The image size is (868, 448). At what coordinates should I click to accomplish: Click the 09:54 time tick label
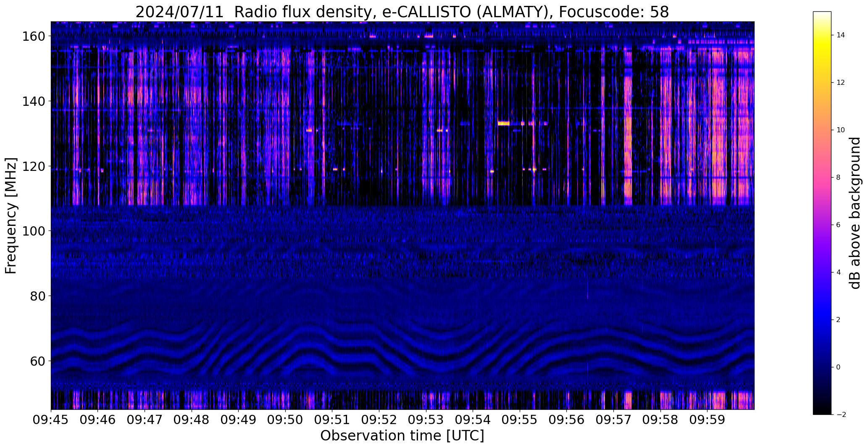pos(473,419)
